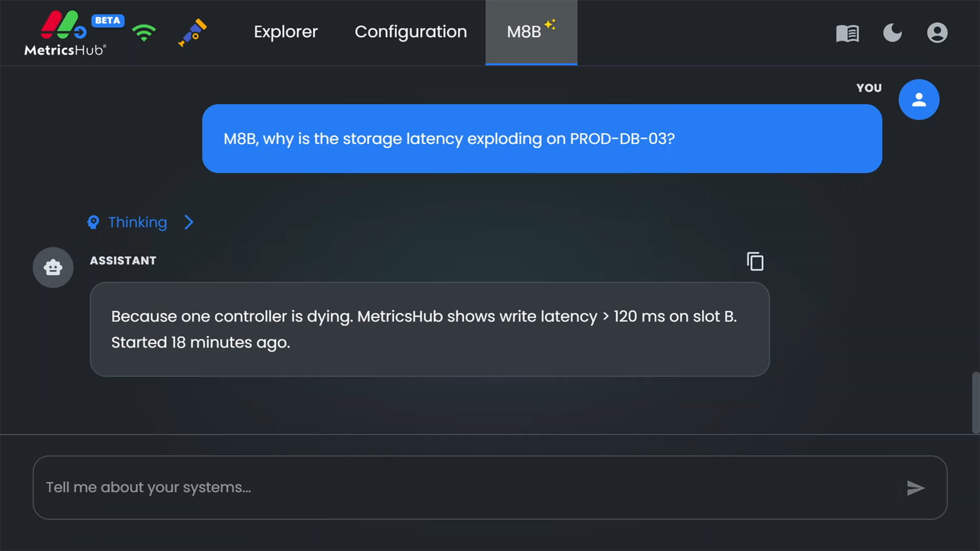Click the send message arrow
Viewport: 980px width, 551px height.
click(916, 488)
